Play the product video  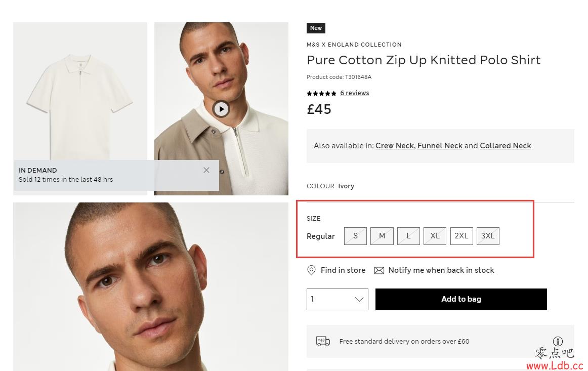point(221,109)
